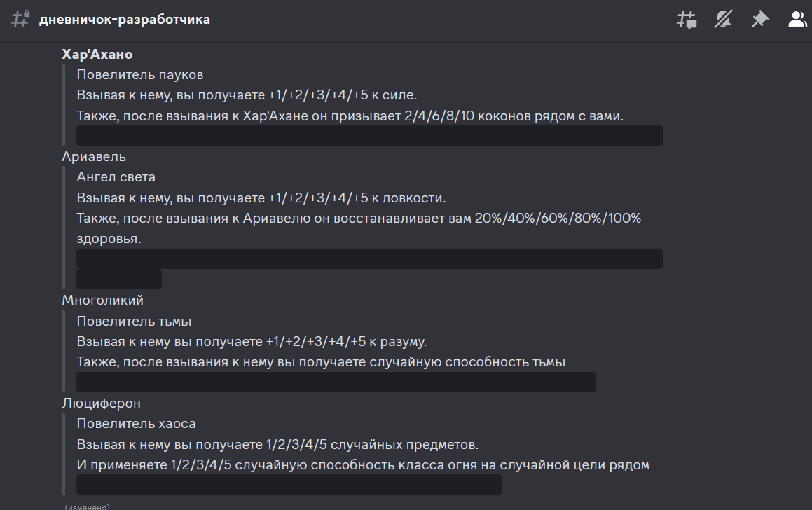Click the Повелитель пауков quote line
The image size is (812, 510).
(x=139, y=75)
